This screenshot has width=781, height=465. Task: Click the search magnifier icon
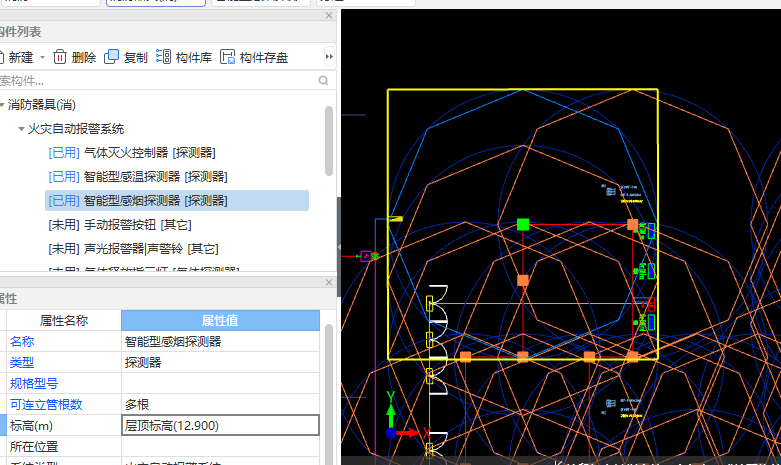[x=323, y=81]
